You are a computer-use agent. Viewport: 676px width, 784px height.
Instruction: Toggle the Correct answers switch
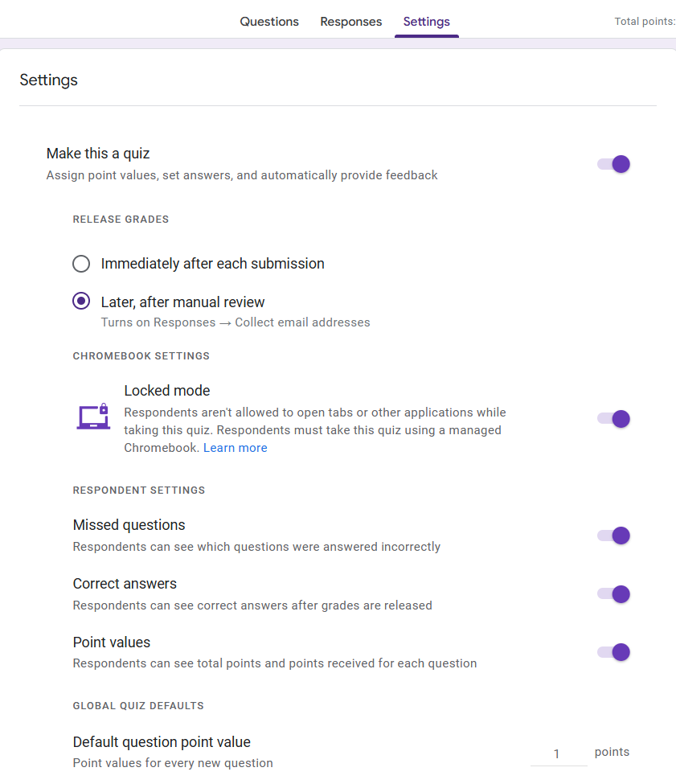pos(613,594)
